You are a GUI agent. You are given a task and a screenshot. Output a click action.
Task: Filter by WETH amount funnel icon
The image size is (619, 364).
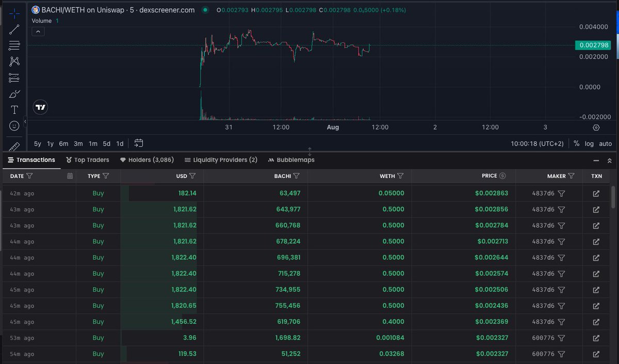(x=401, y=176)
